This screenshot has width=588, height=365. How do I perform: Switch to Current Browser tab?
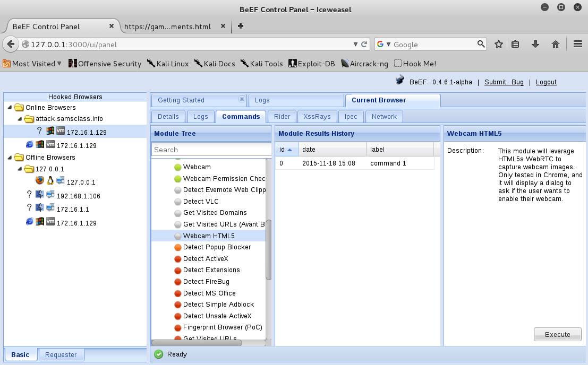click(393, 100)
